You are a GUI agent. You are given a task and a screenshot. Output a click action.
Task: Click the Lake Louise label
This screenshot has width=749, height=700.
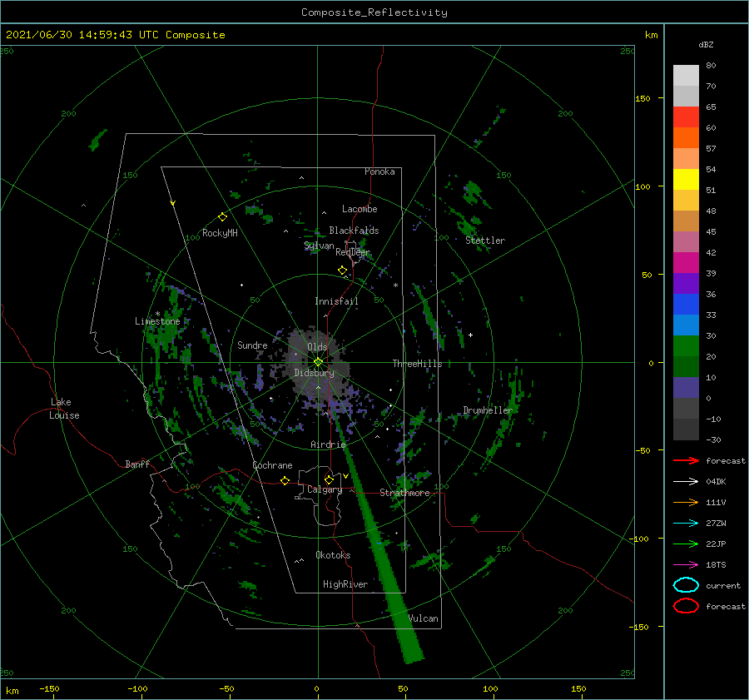click(64, 409)
